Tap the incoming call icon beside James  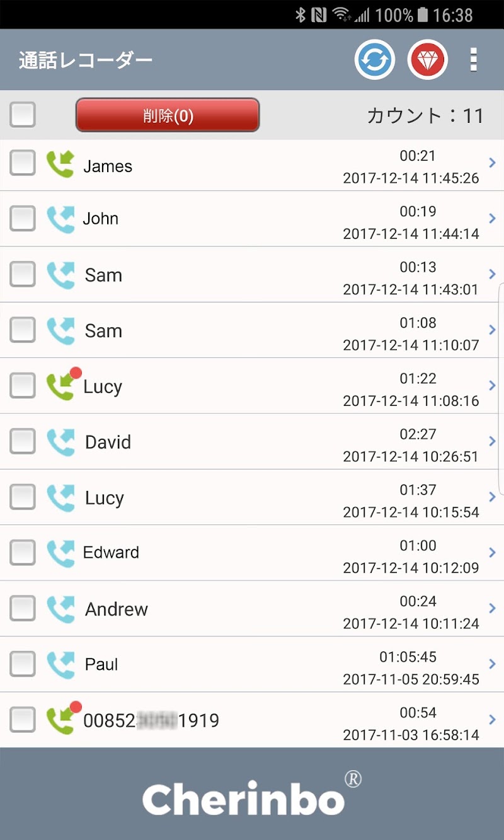[x=60, y=164]
